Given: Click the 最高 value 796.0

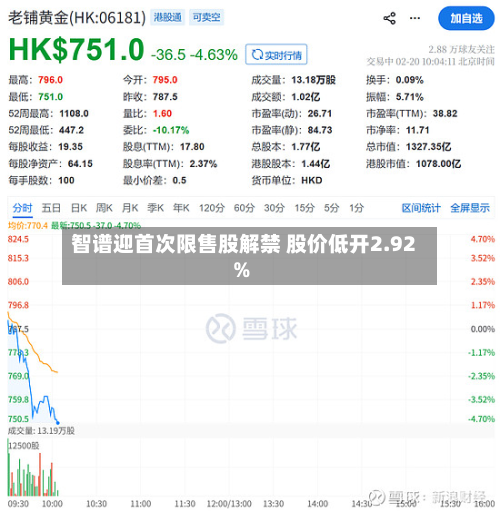Looking at the screenshot, I should [50, 80].
